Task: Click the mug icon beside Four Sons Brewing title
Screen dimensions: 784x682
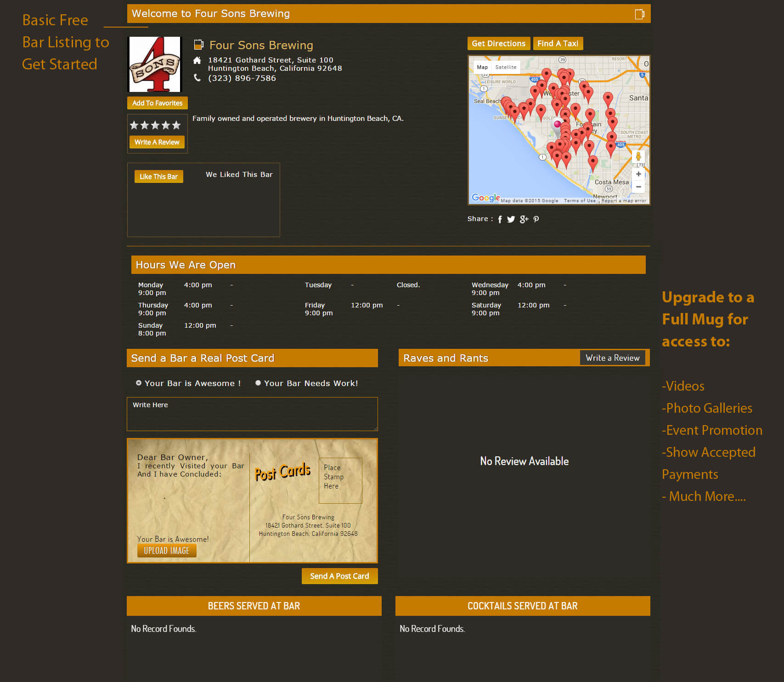Action: pyautogui.click(x=198, y=45)
